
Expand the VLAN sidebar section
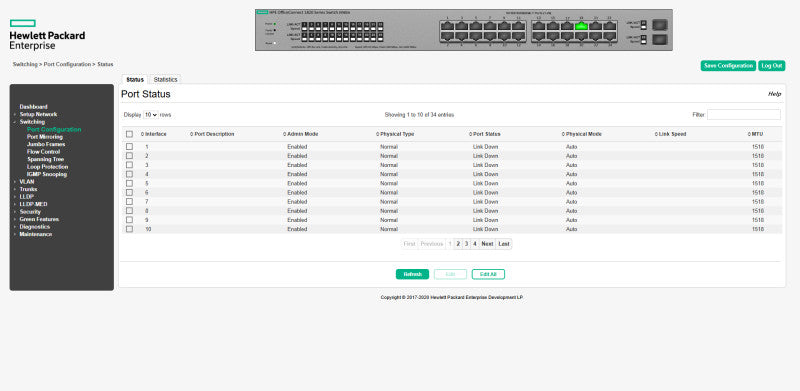(x=27, y=182)
